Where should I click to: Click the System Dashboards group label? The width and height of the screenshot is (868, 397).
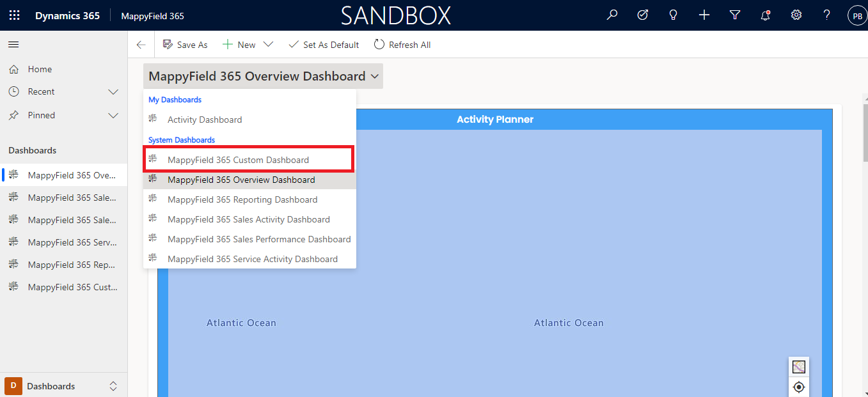tap(182, 140)
